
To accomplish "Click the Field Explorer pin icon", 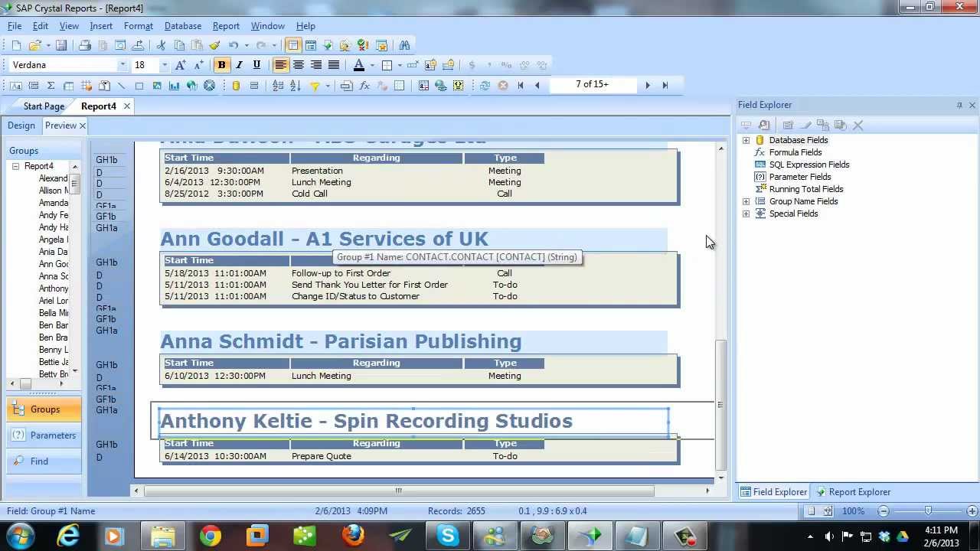I will click(x=959, y=105).
